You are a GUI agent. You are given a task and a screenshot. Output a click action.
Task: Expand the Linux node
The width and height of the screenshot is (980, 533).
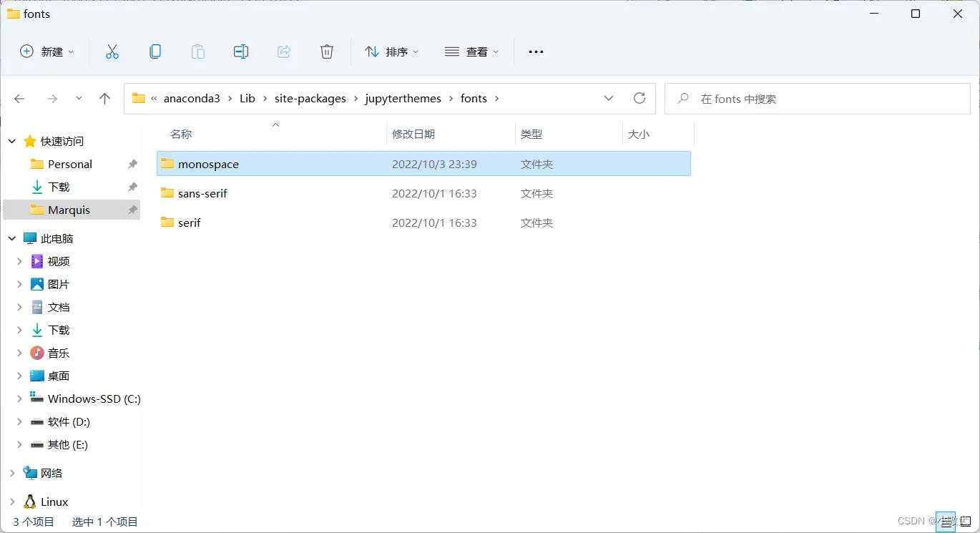(x=12, y=502)
